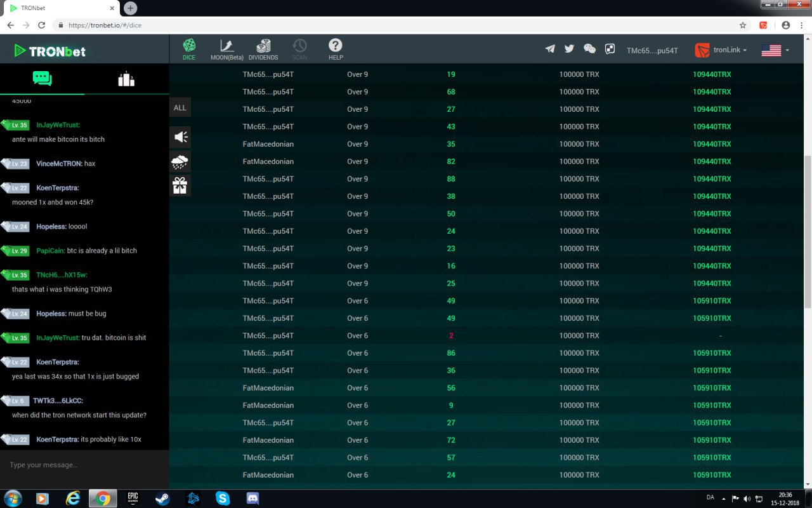Open the MOON(Beta) game
The height and width of the screenshot is (508, 812).
click(x=227, y=49)
